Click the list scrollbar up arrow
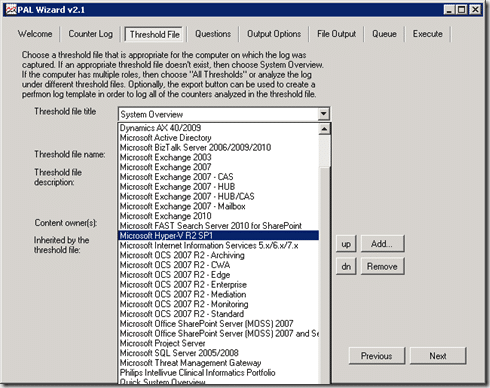The image size is (490, 388). [x=324, y=129]
